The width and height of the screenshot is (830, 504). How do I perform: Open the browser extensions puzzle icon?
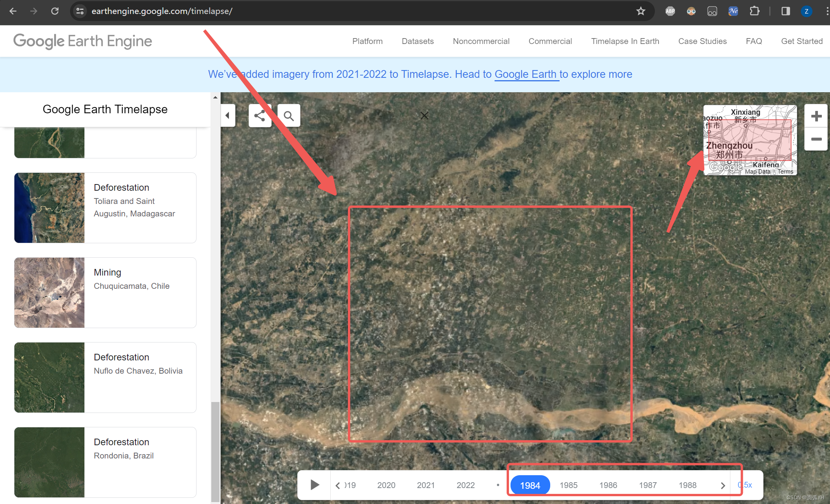(754, 11)
